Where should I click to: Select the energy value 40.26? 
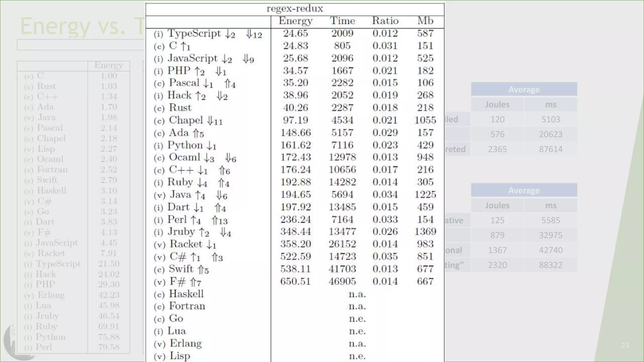[x=295, y=108]
